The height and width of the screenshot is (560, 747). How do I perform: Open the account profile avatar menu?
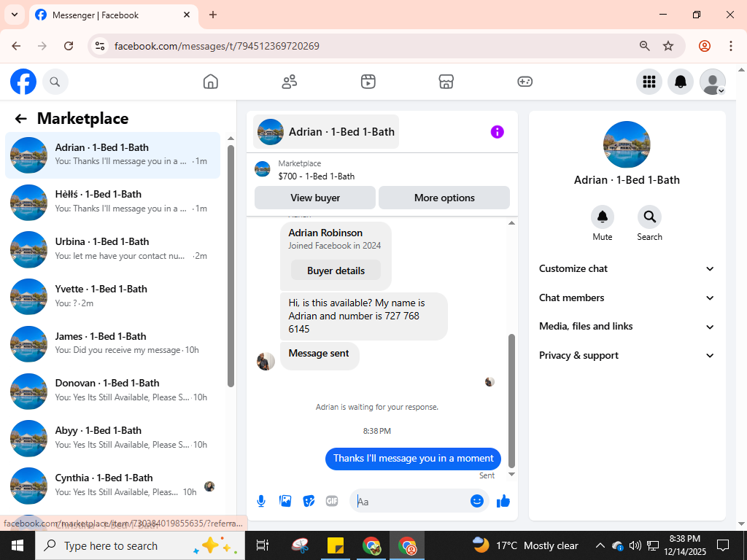pyautogui.click(x=712, y=82)
